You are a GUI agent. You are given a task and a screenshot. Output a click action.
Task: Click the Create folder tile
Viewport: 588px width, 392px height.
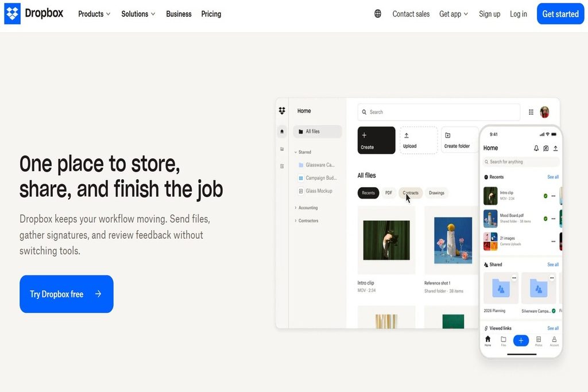pyautogui.click(x=460, y=140)
